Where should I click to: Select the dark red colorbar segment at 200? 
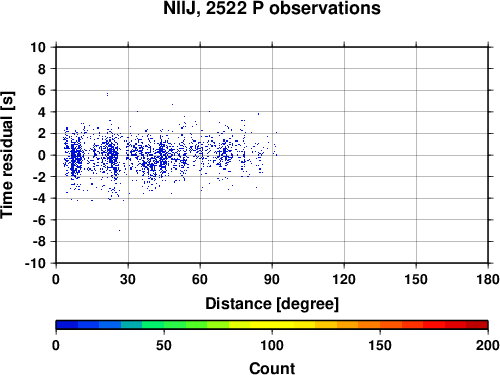click(x=477, y=325)
